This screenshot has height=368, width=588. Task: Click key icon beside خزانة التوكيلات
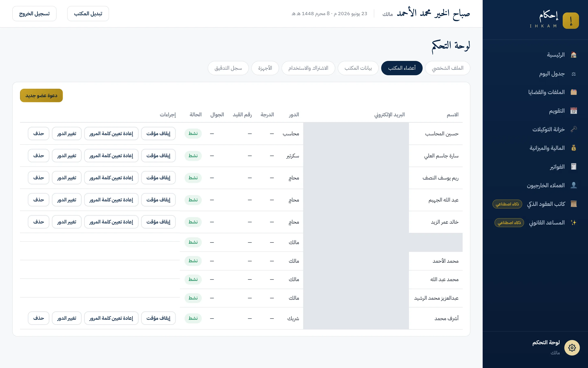pos(574,129)
